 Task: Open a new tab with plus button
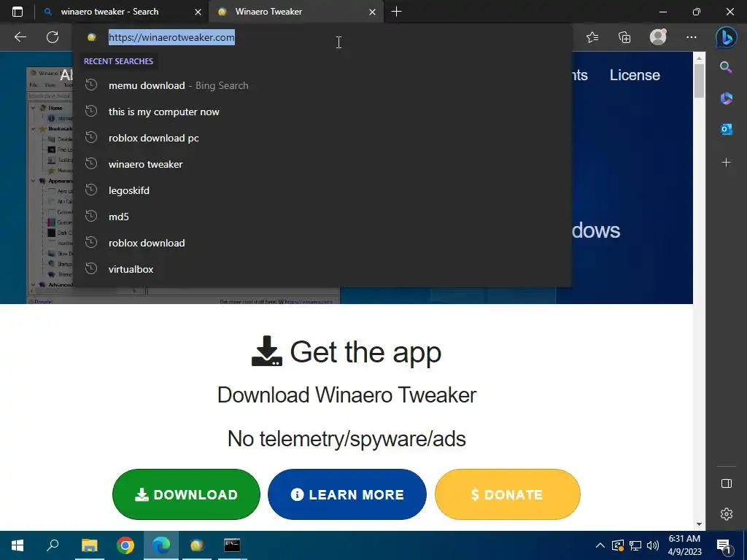point(396,12)
